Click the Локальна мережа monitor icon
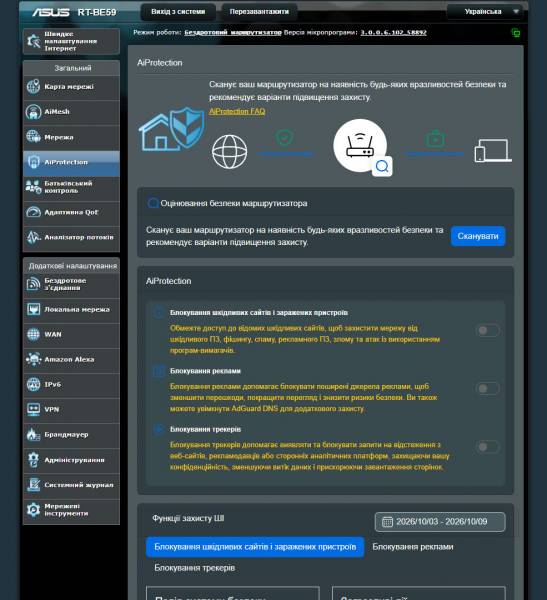The width and height of the screenshot is (547, 600). 33,309
